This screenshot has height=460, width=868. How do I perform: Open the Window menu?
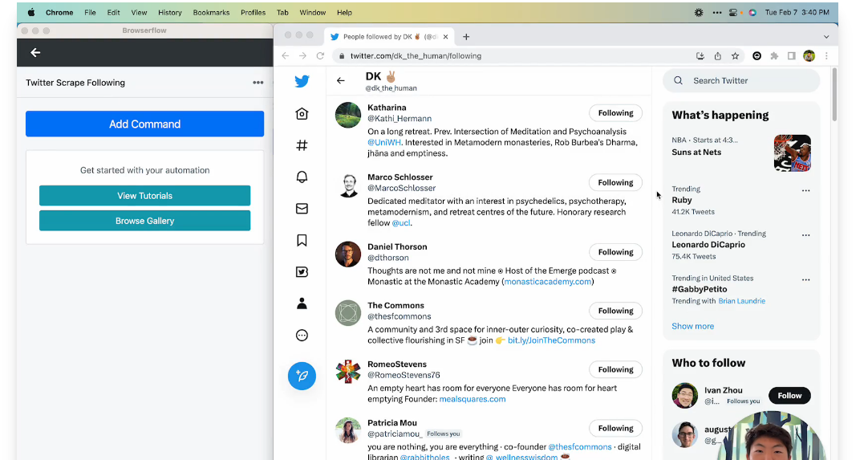point(312,12)
